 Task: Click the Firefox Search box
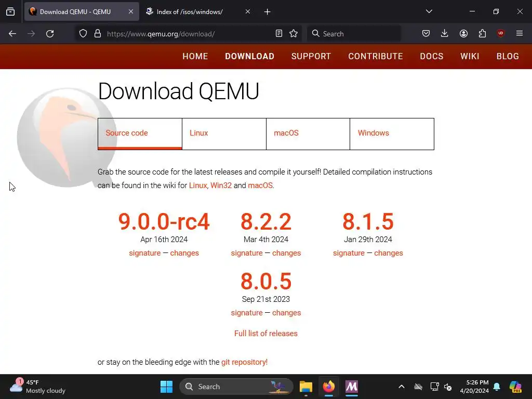[x=354, y=34]
